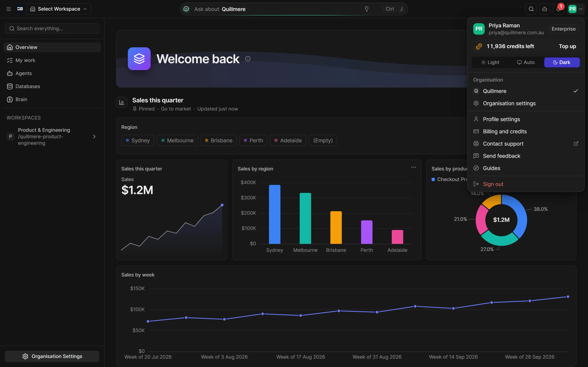Select the Dark theme option
Image resolution: width=588 pixels, height=367 pixels.
point(562,62)
